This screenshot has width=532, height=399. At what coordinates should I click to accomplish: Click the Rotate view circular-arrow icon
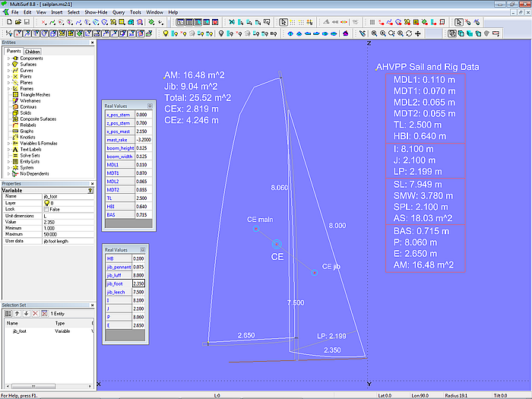pyautogui.click(x=409, y=33)
